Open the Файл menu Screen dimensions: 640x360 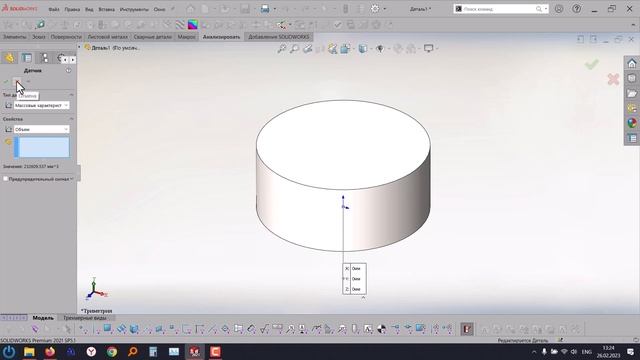coord(53,9)
